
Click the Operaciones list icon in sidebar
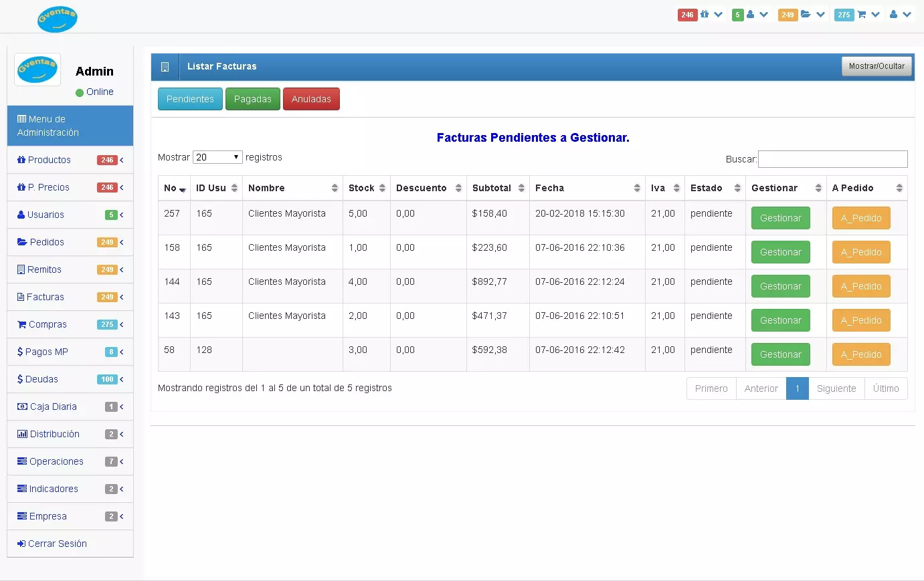point(22,461)
